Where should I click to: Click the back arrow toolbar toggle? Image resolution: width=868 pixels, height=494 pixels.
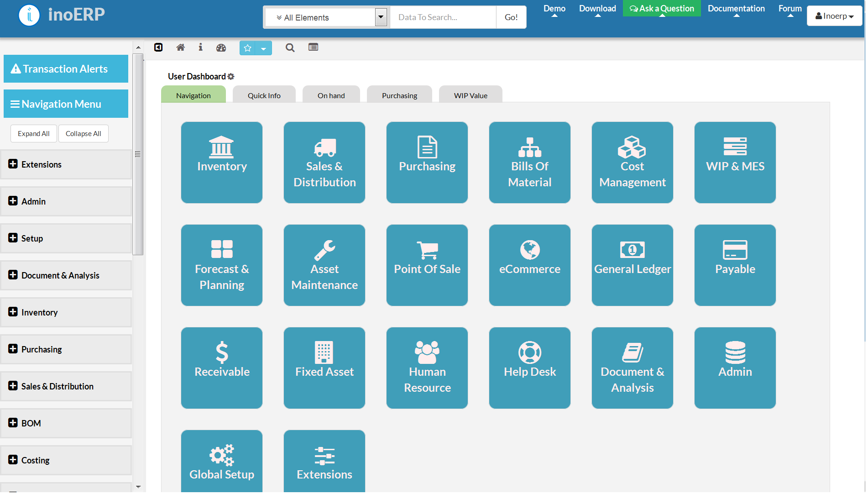pyautogui.click(x=158, y=47)
